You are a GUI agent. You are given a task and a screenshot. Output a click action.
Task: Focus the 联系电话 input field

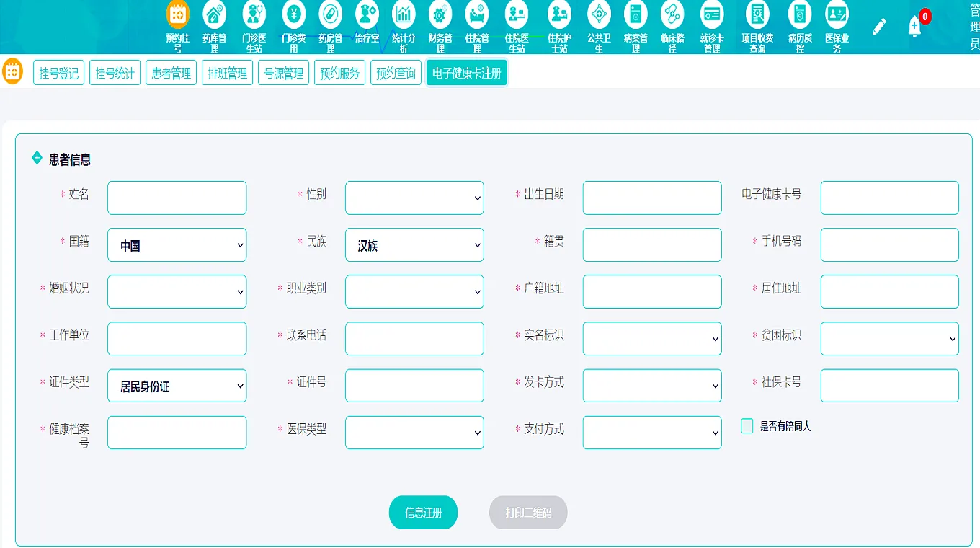pos(414,339)
